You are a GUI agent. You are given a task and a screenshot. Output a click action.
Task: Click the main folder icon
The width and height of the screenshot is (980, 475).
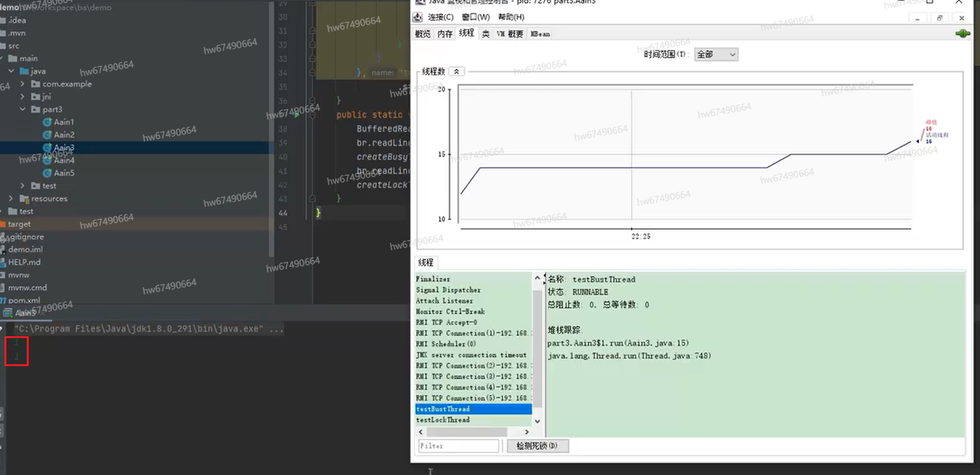click(12, 59)
